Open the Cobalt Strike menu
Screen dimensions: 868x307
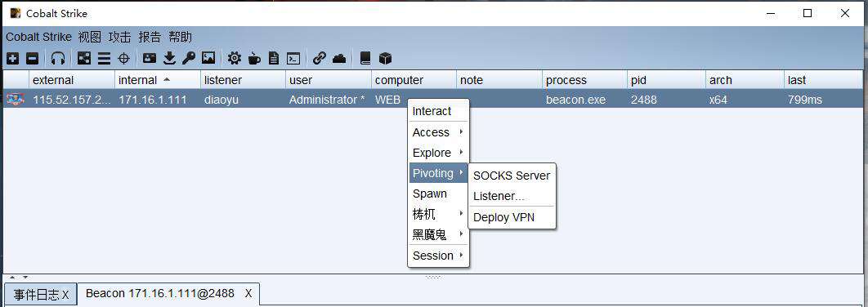[x=38, y=37]
